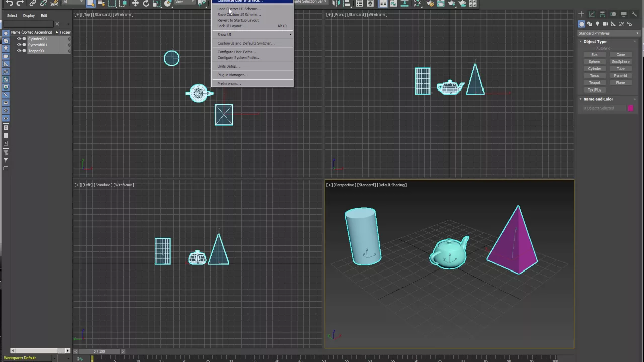The image size is (644, 362).
Task: Choose Save Custom UI Scheme menu entry
Action: tap(238, 14)
